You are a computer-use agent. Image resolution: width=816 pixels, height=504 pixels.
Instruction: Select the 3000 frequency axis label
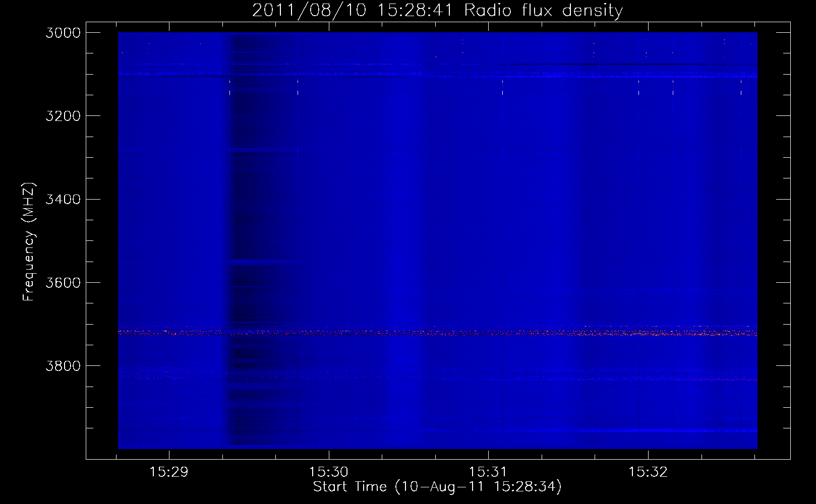pyautogui.click(x=63, y=33)
